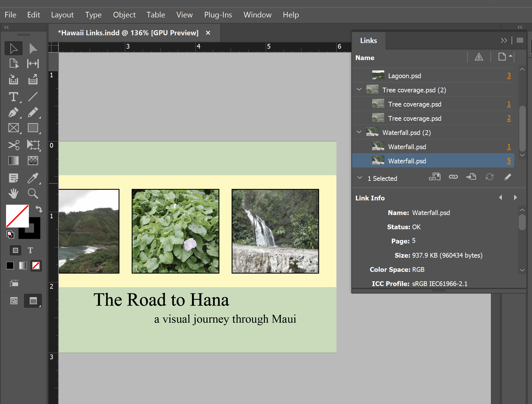Select the Gradient Swatch tool
This screenshot has height=404, width=532.
(x=14, y=160)
